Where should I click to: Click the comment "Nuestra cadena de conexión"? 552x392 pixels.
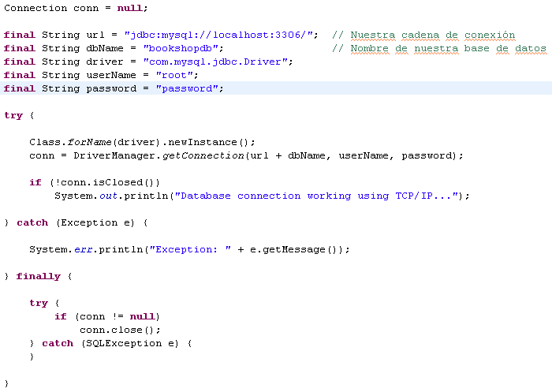432,35
